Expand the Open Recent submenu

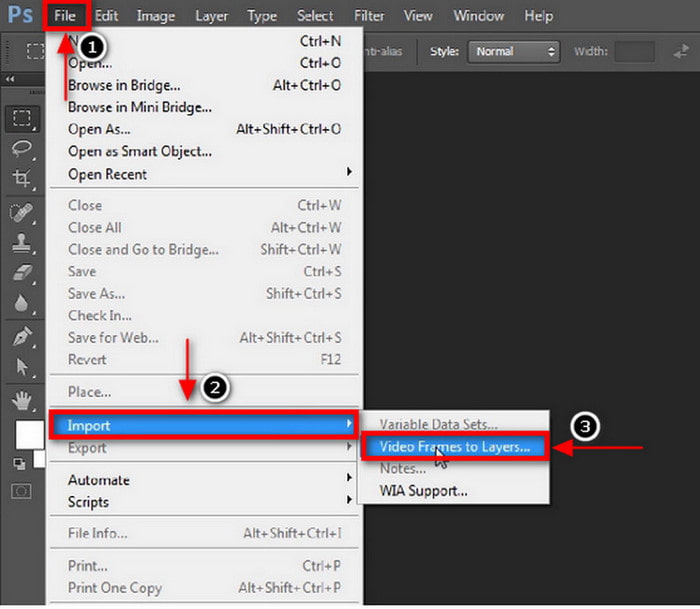pyautogui.click(x=204, y=174)
